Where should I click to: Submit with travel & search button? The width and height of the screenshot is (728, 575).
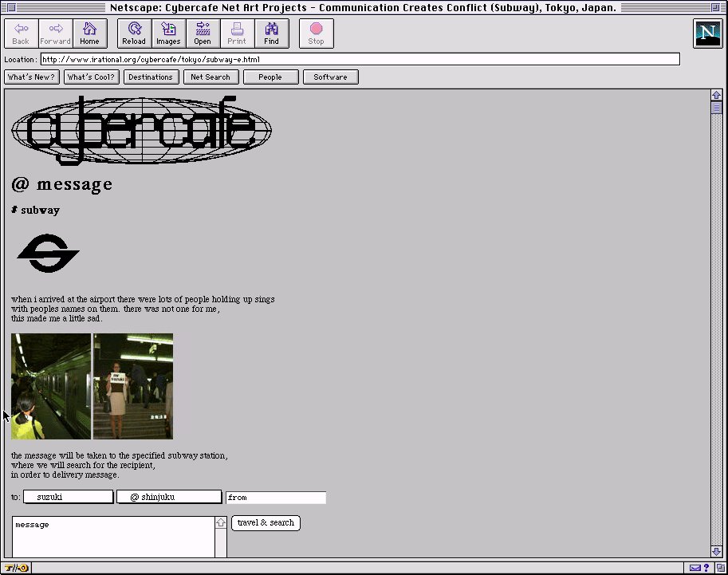pyautogui.click(x=266, y=523)
